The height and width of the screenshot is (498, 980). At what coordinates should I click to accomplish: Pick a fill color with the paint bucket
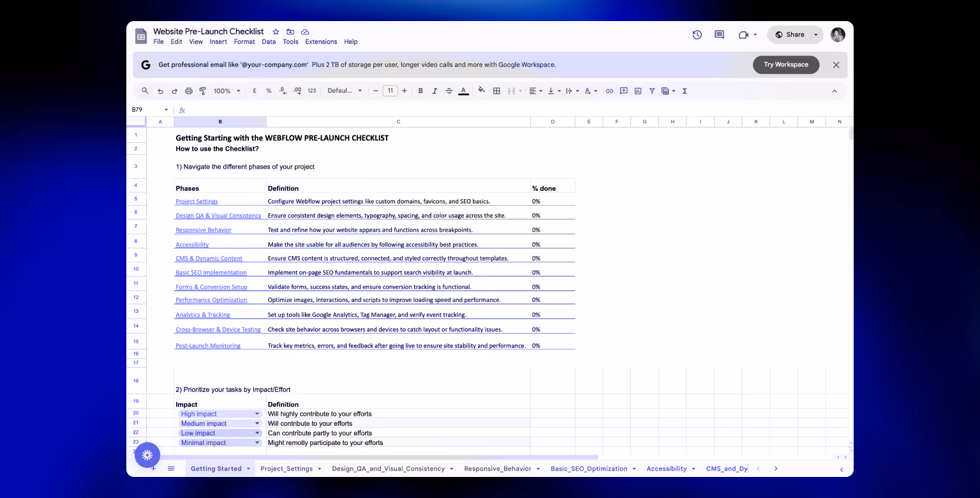click(481, 91)
